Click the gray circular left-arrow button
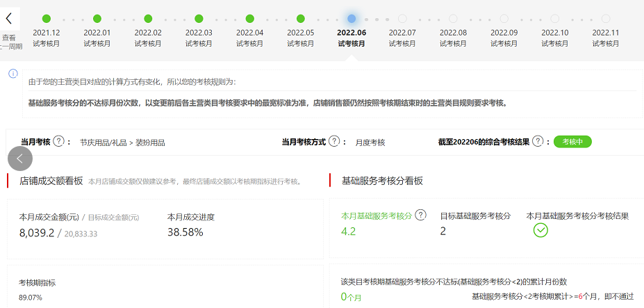Screen dimensions: 644x308 [x=20, y=159]
